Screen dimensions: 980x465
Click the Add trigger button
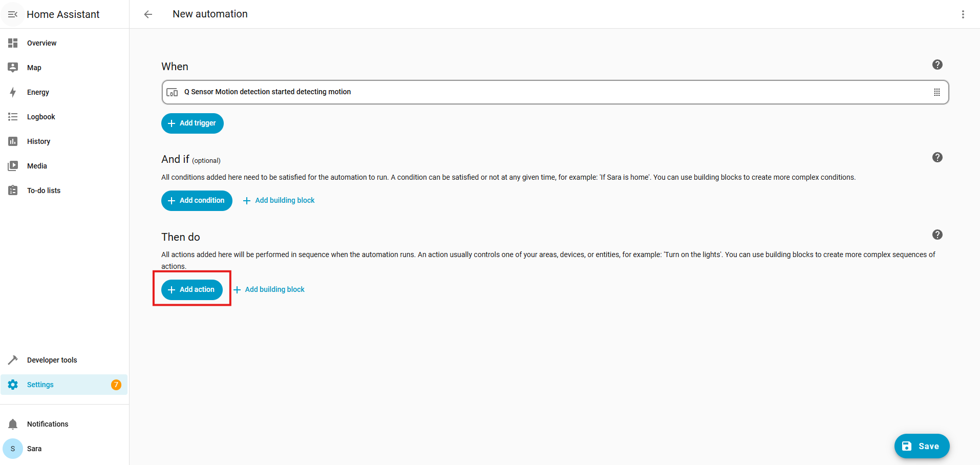point(193,123)
